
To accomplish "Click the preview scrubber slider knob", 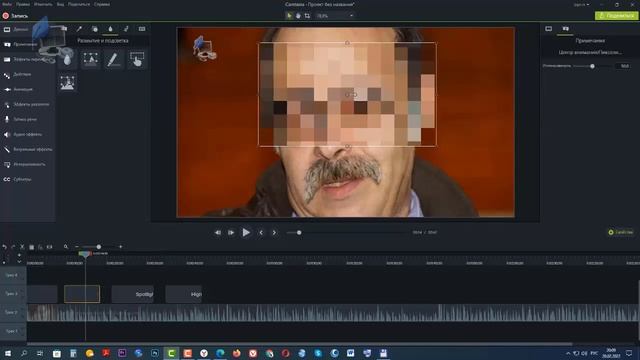I will click(x=299, y=233).
